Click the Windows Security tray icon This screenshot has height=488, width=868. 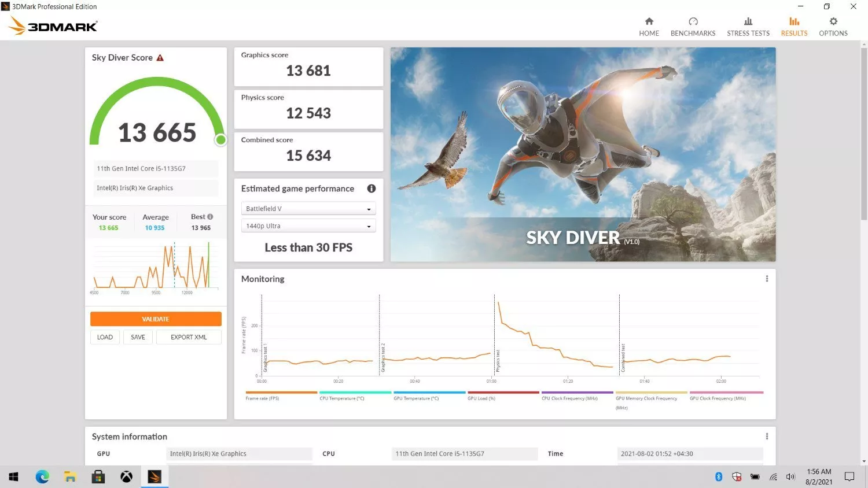point(737,477)
